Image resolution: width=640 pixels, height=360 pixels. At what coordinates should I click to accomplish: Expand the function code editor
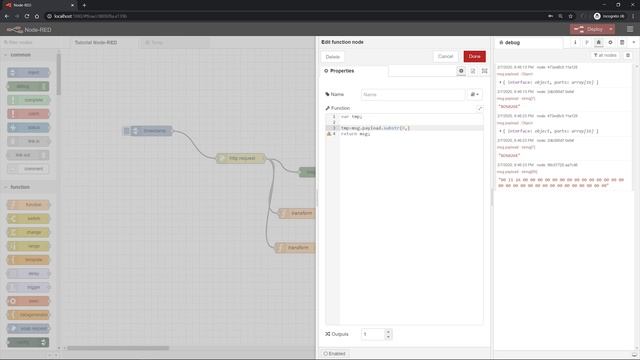[x=480, y=108]
